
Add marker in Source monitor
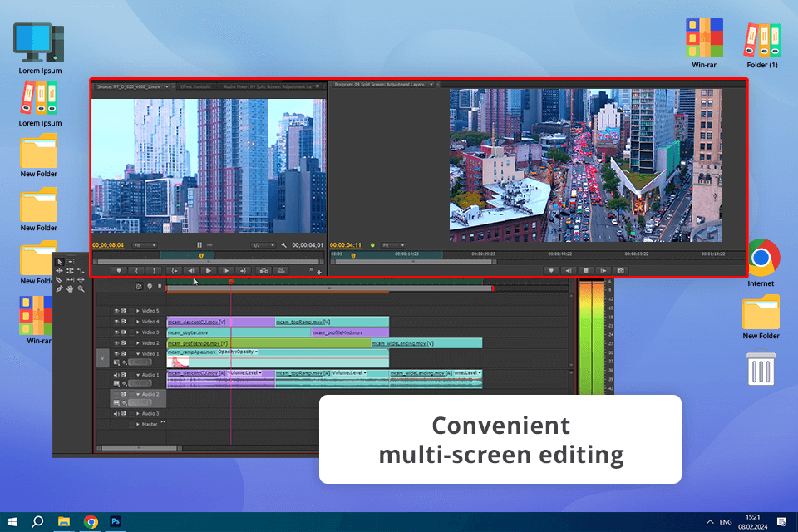pos(119,271)
